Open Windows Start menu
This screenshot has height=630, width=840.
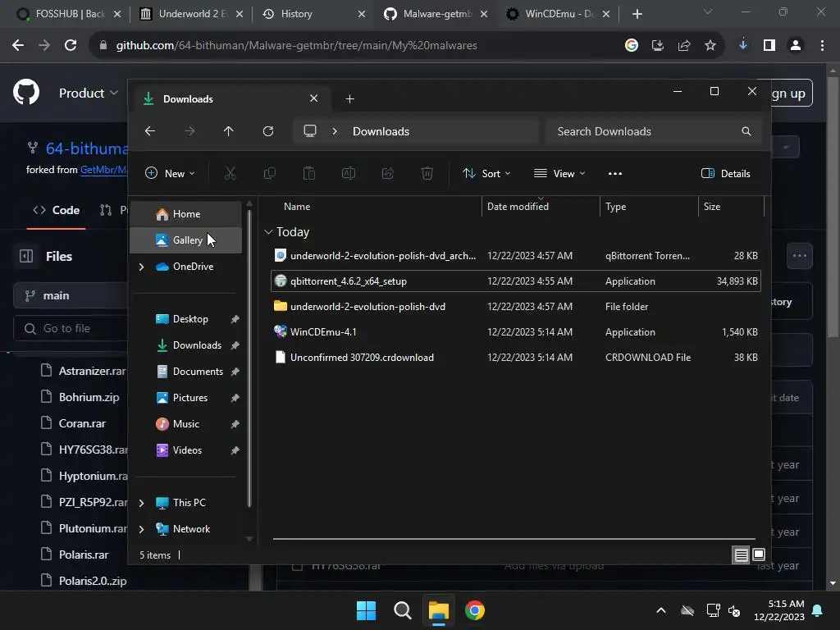tap(367, 610)
